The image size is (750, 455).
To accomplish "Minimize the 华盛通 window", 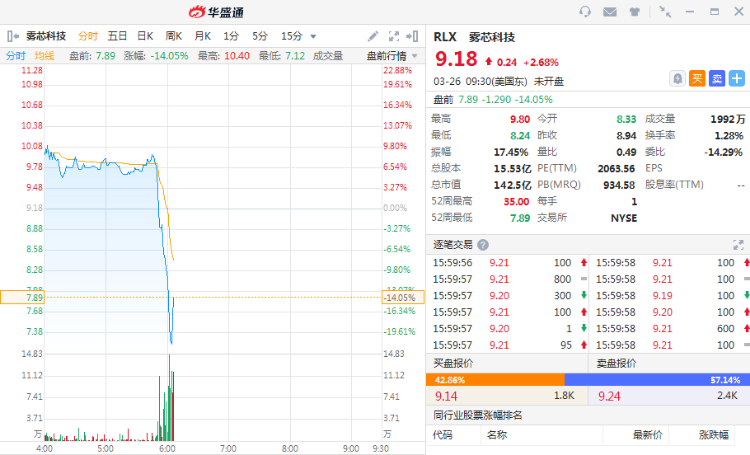I will (x=690, y=11).
